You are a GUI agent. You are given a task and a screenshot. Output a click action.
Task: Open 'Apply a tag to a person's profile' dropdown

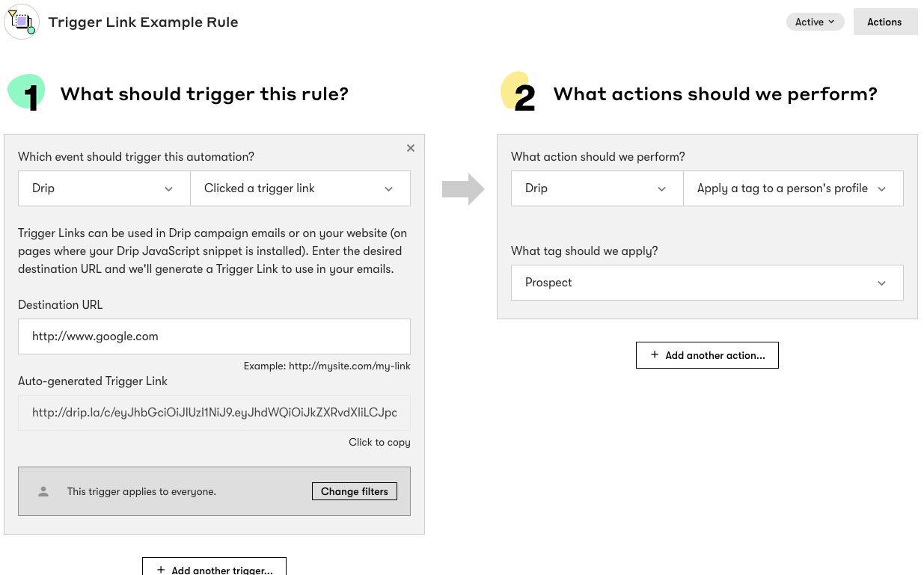793,188
